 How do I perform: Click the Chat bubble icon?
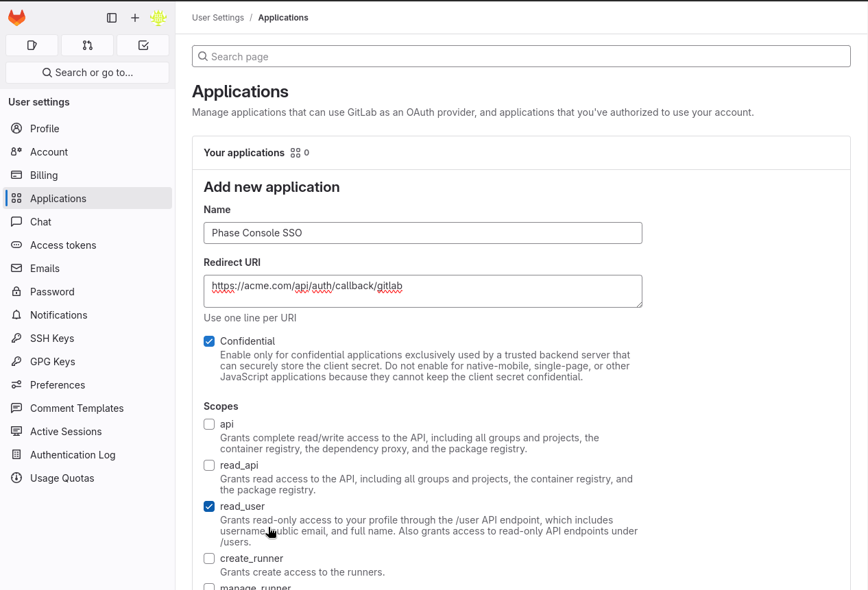(16, 221)
